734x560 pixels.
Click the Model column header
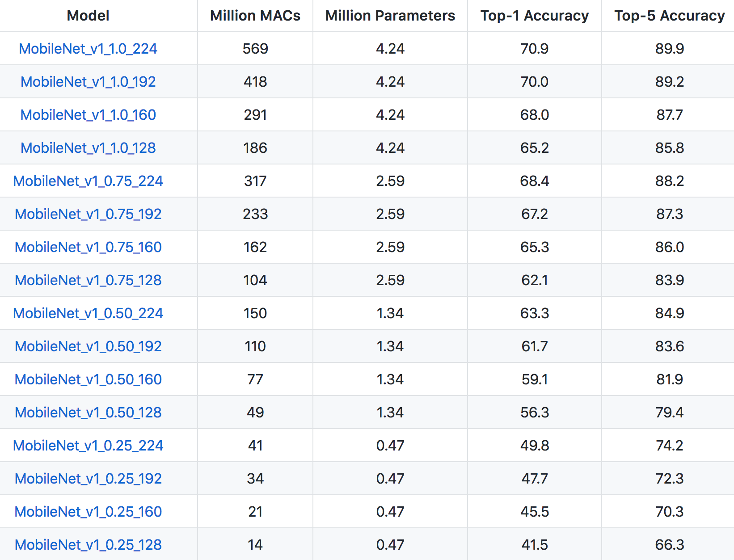tap(88, 16)
